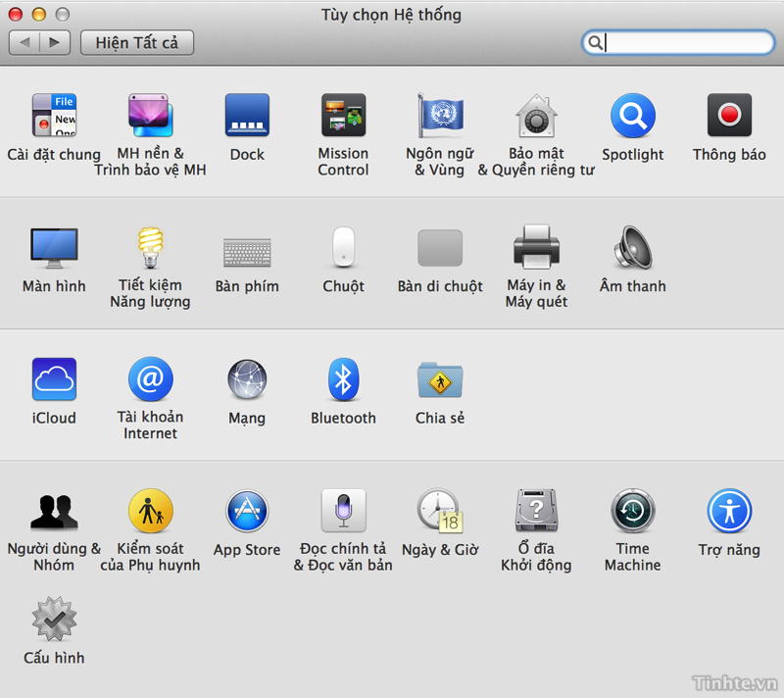Close the Tùy chọn Hệ thống window
784x698 pixels.
point(16,15)
